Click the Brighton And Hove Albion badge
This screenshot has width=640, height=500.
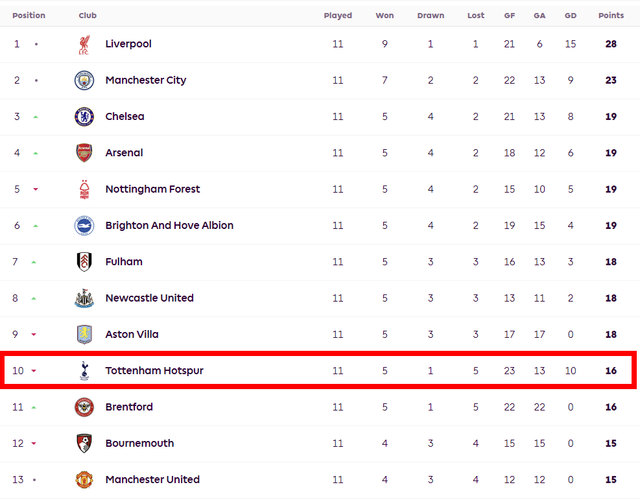pyautogui.click(x=84, y=225)
